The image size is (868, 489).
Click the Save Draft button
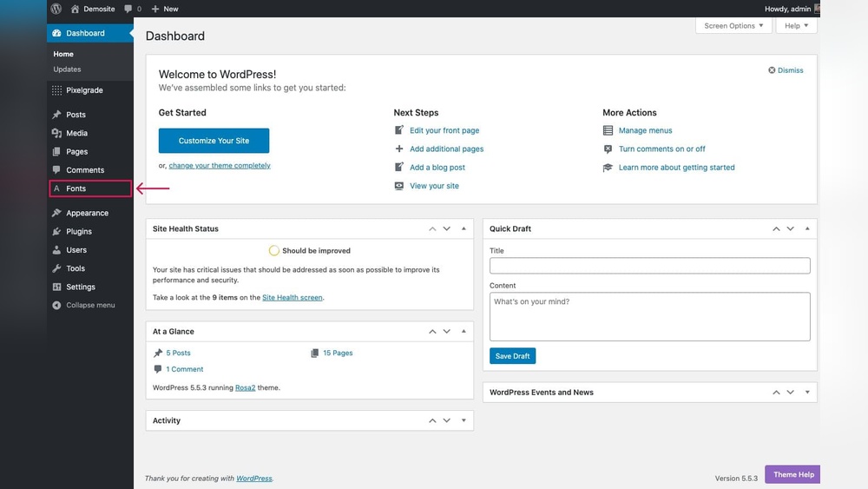(513, 356)
